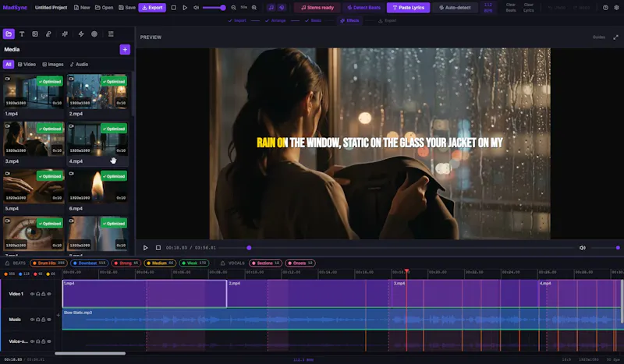
Task: Toggle the VOCALS lock icon
Action: coord(222,263)
